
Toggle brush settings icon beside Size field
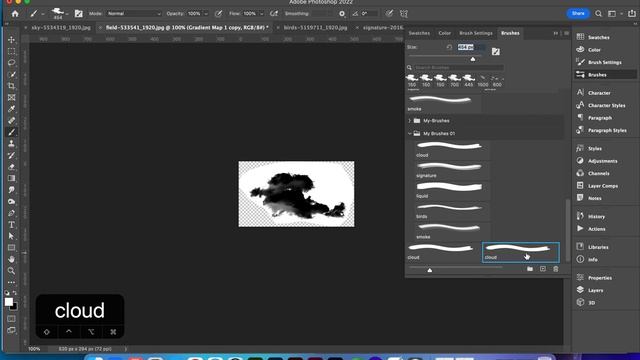(x=496, y=51)
